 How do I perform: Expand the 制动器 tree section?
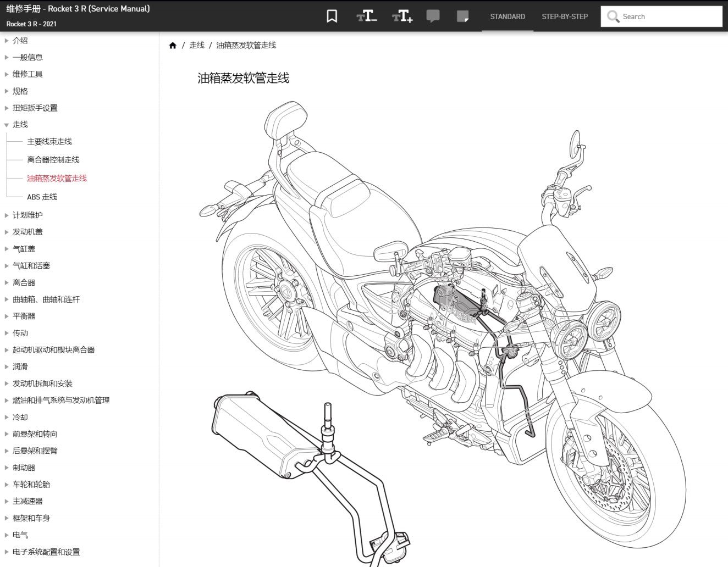click(x=7, y=468)
